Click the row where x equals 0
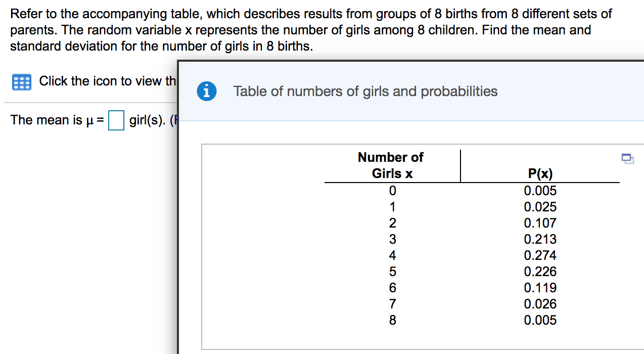 (392, 191)
